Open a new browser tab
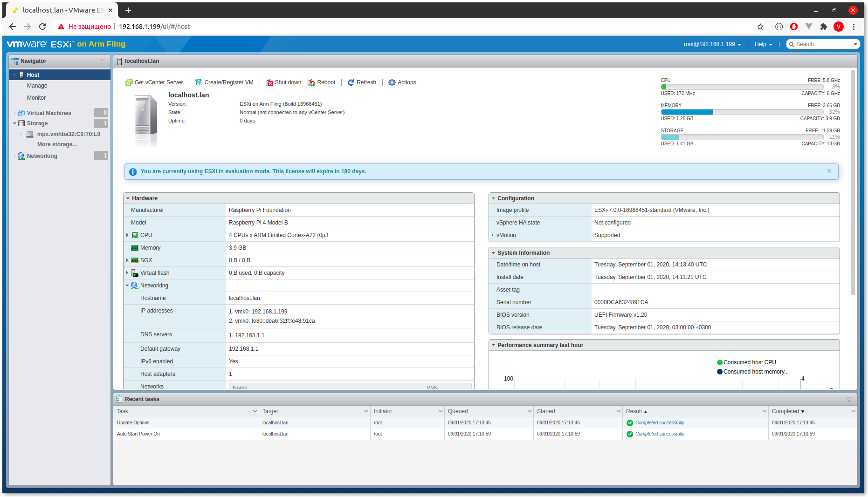 coord(128,10)
